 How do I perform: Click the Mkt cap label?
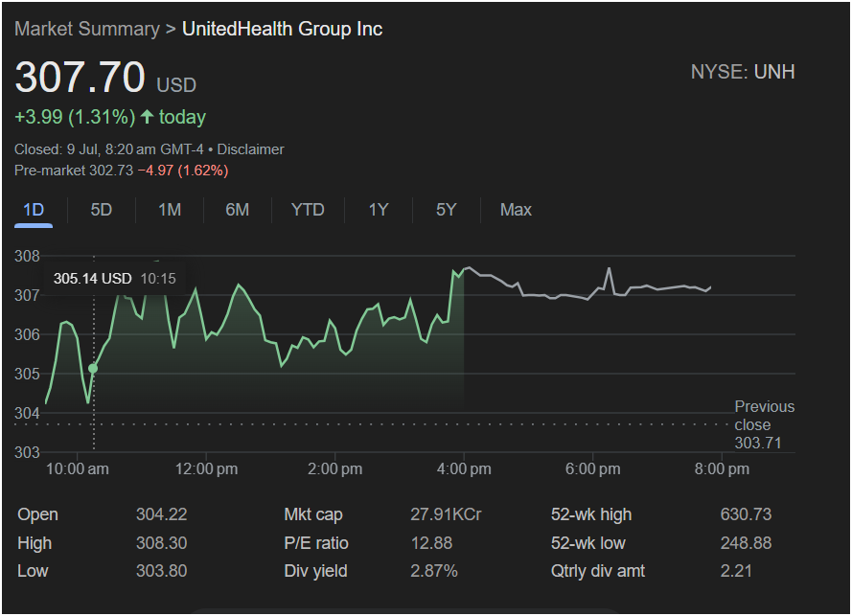(x=313, y=514)
